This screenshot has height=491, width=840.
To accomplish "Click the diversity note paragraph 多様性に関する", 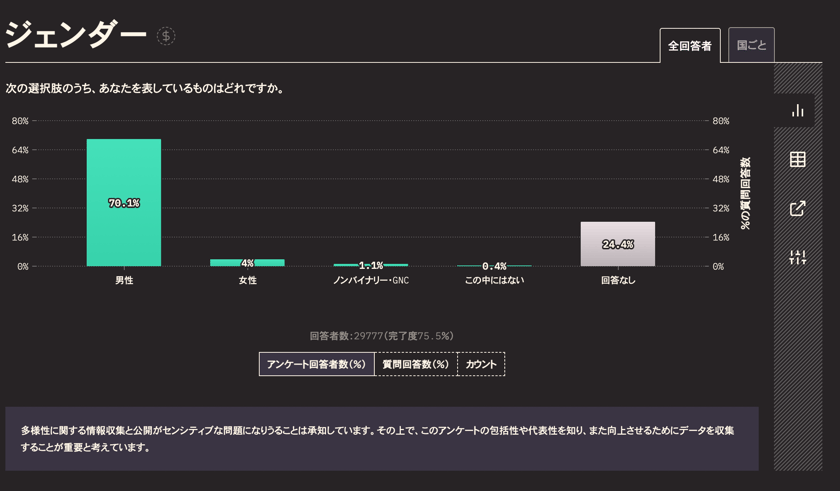I will (x=377, y=439).
